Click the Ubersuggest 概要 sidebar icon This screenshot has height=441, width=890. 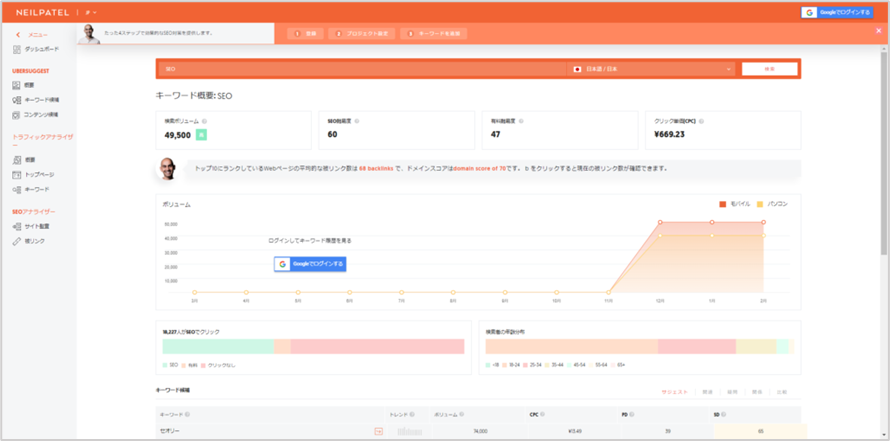[16, 85]
